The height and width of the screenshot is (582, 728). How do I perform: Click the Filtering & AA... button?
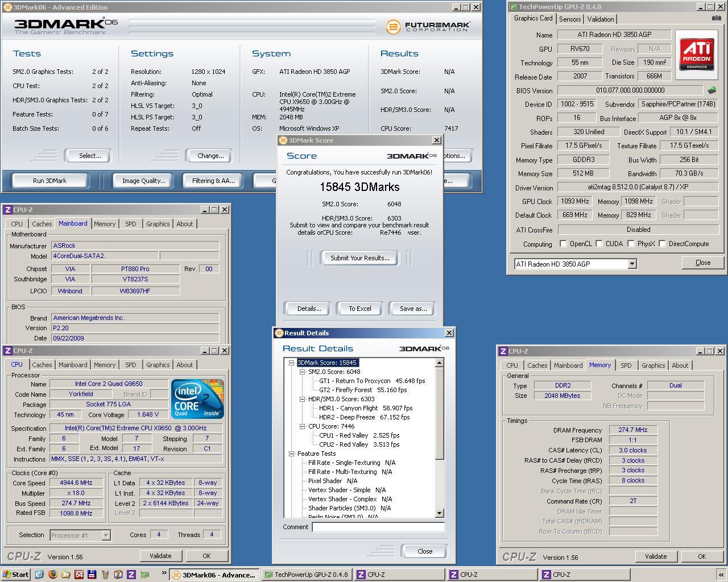click(x=213, y=181)
